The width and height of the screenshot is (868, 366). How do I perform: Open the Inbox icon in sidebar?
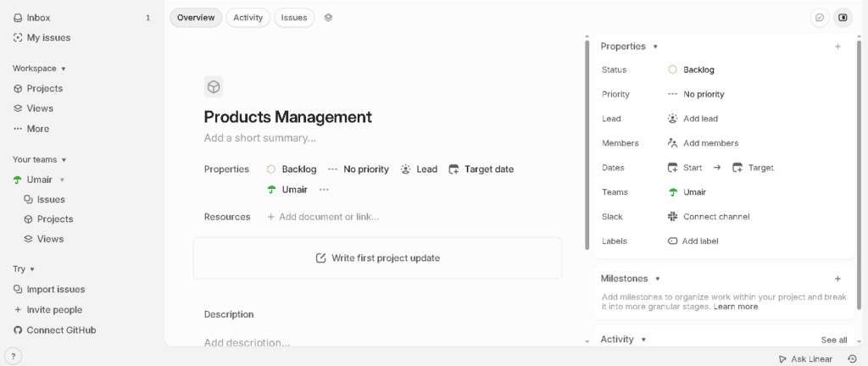tap(18, 18)
